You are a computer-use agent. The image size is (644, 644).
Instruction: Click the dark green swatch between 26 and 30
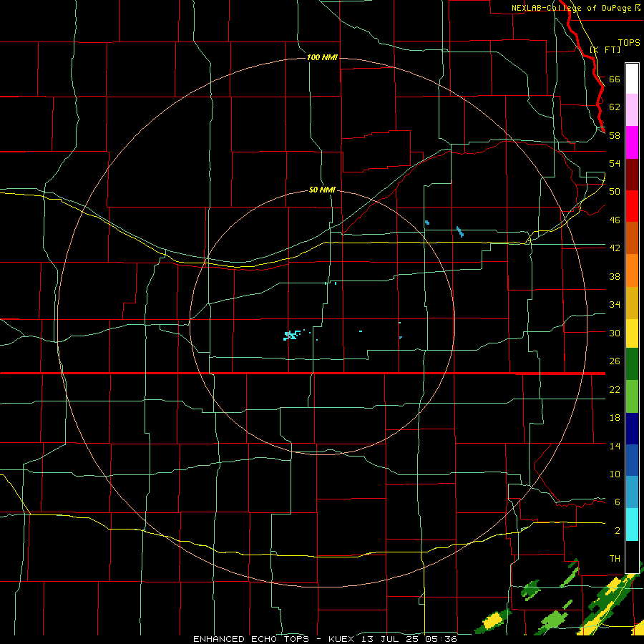[x=632, y=364]
